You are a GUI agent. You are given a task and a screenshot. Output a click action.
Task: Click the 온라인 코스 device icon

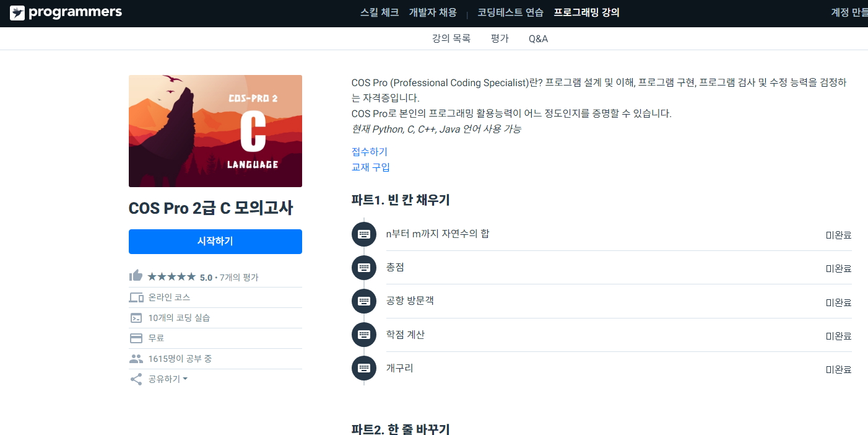(136, 297)
